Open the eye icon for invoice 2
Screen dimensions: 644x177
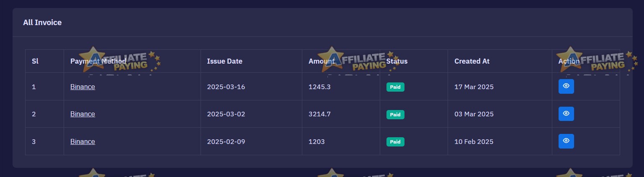point(566,114)
